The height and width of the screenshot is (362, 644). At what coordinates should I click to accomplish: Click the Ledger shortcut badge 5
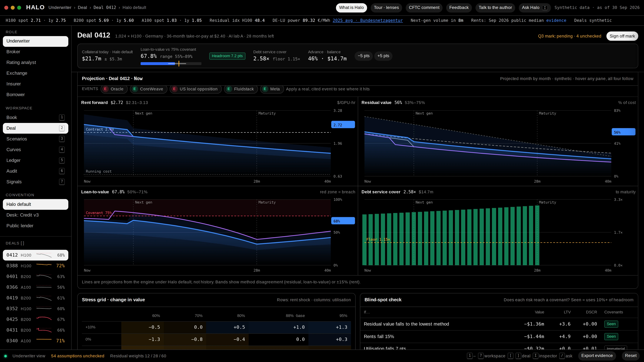62,160
